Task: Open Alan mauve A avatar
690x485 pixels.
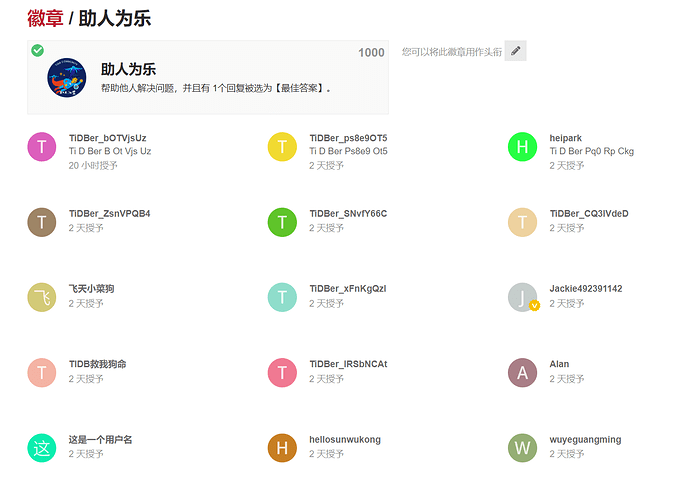Action: coord(522,373)
